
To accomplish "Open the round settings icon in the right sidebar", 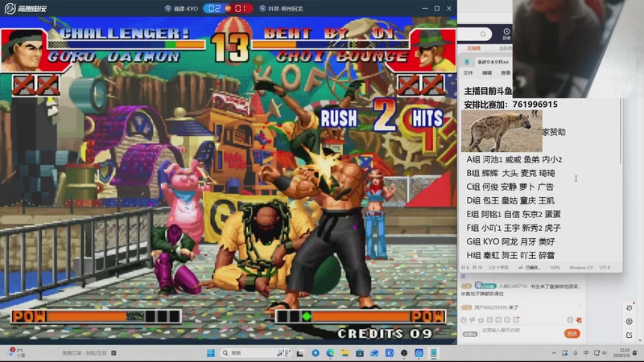I will click(630, 321).
